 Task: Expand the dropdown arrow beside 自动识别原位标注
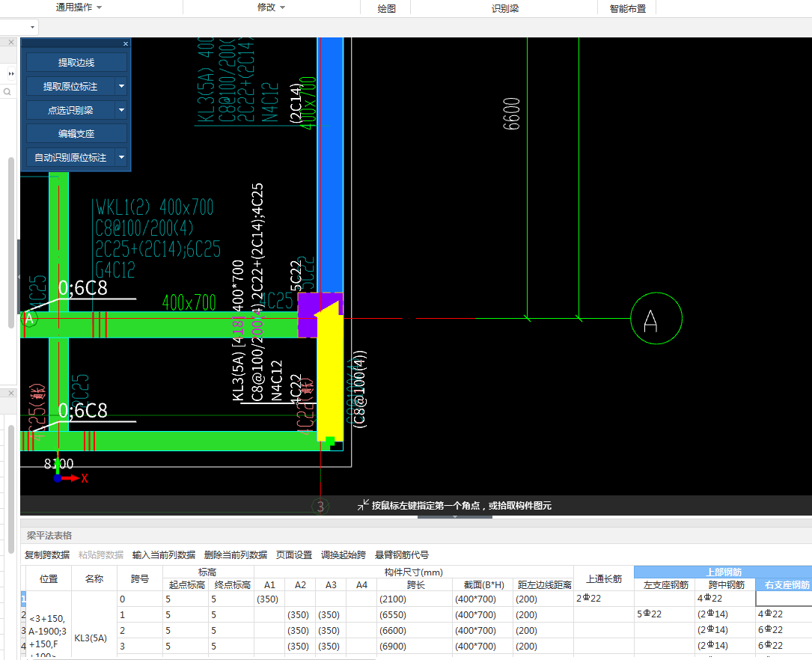coord(121,157)
